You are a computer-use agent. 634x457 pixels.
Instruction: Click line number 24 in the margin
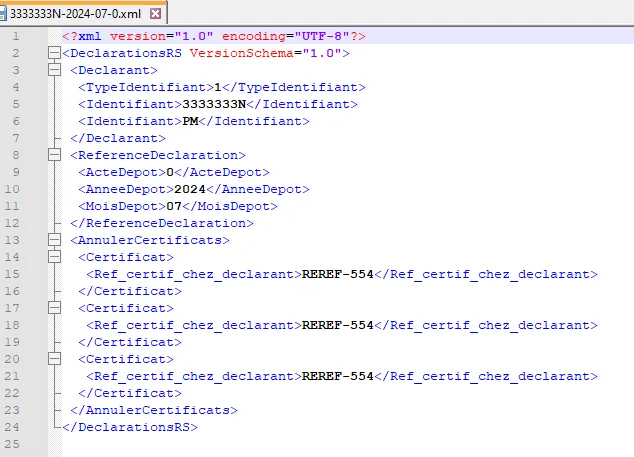click(15, 427)
